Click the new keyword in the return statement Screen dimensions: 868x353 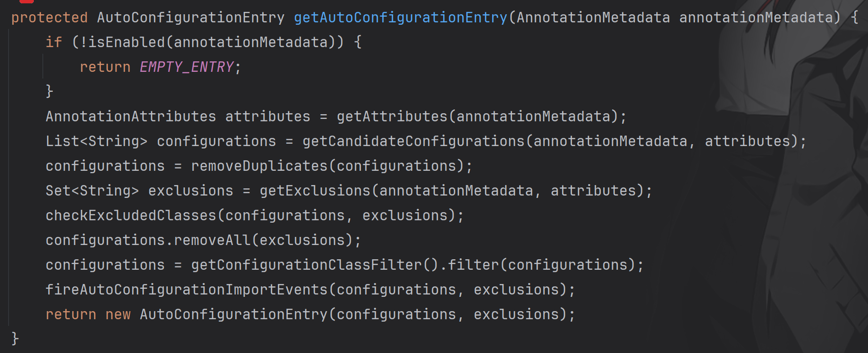pyautogui.click(x=118, y=314)
